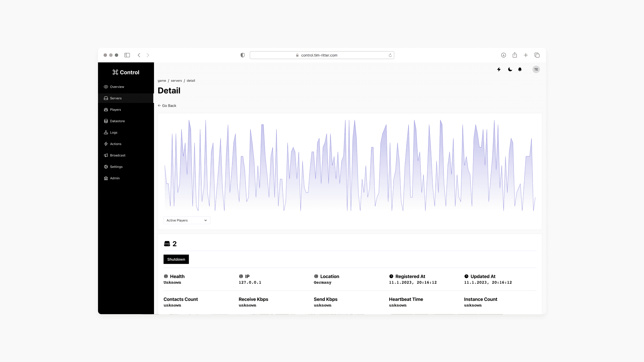
Task: Click the Go Back link
Action: [167, 106]
